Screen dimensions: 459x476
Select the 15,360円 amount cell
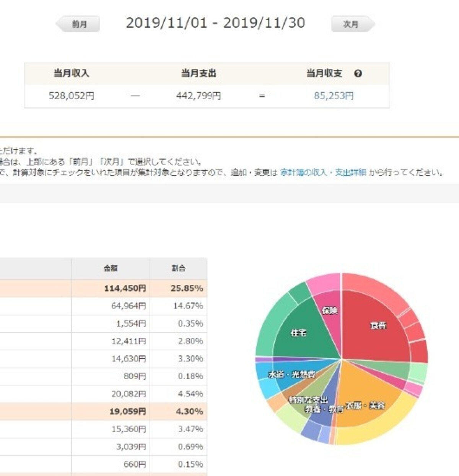[111, 429]
